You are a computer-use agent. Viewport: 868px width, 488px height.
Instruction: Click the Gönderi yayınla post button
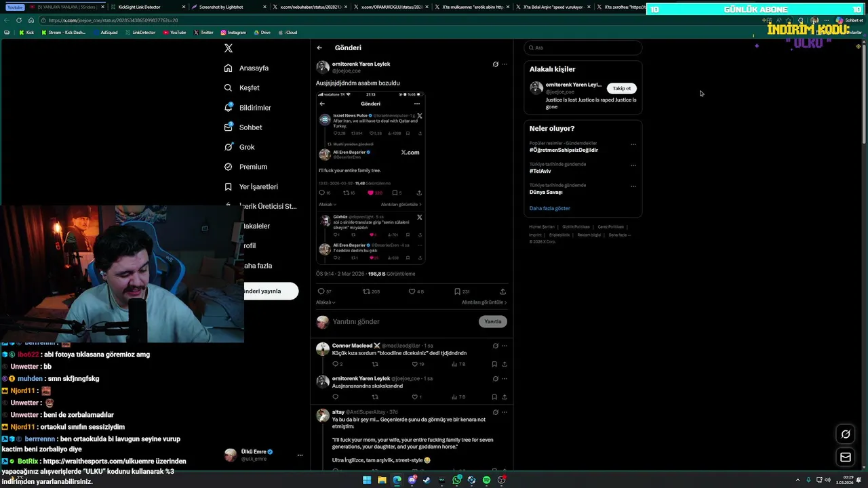coord(271,291)
